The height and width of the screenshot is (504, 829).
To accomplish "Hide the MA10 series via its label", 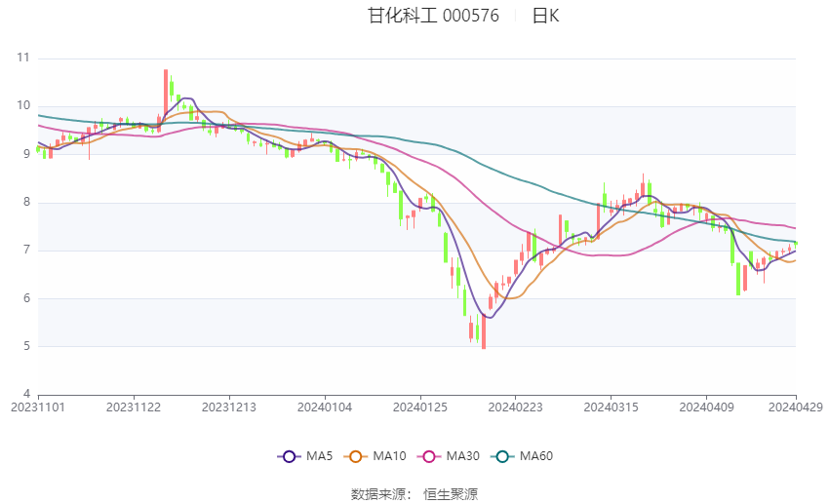I will pos(389,456).
